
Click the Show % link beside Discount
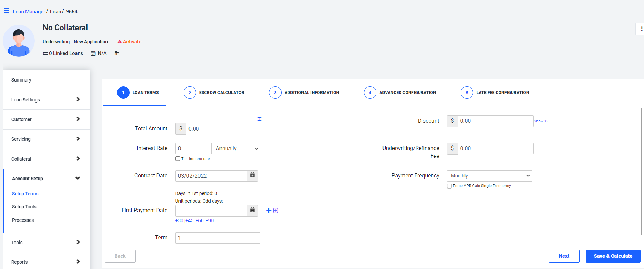pyautogui.click(x=540, y=121)
